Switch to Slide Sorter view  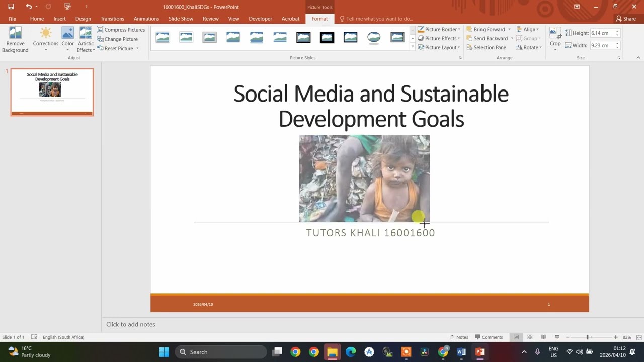click(x=530, y=337)
